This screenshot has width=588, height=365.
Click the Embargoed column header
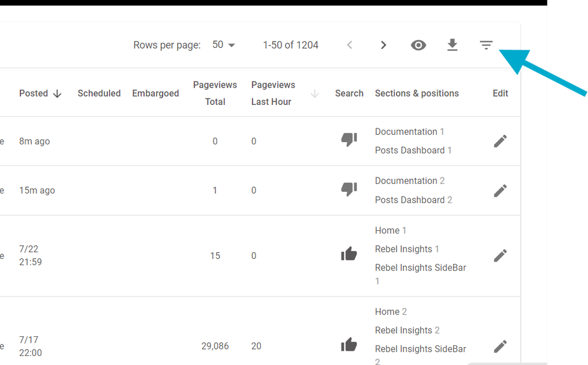[155, 93]
